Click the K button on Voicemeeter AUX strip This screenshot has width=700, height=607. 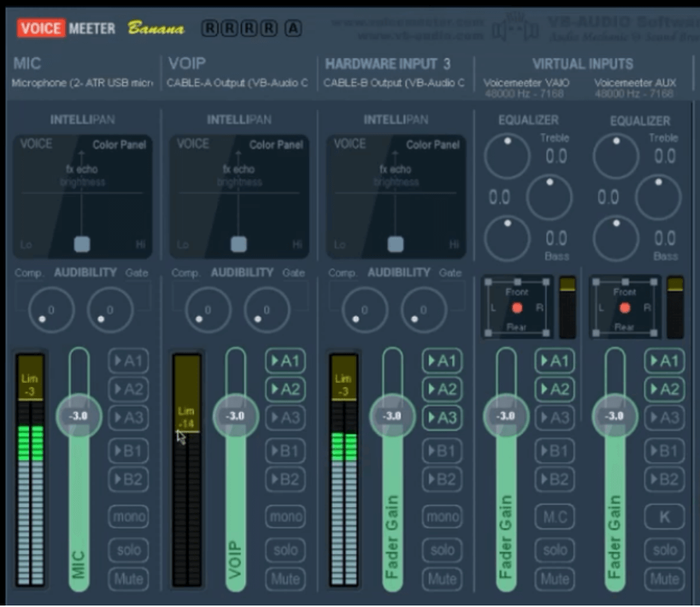coord(664,517)
